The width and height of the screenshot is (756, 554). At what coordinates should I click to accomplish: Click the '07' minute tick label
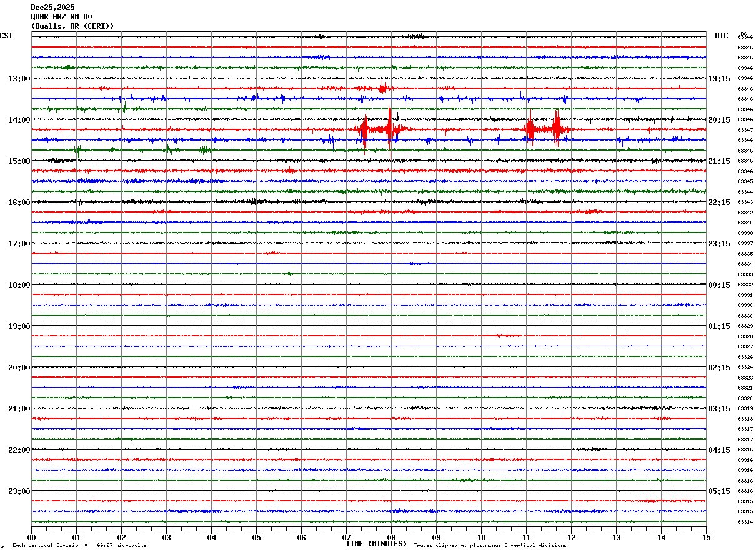(x=346, y=537)
